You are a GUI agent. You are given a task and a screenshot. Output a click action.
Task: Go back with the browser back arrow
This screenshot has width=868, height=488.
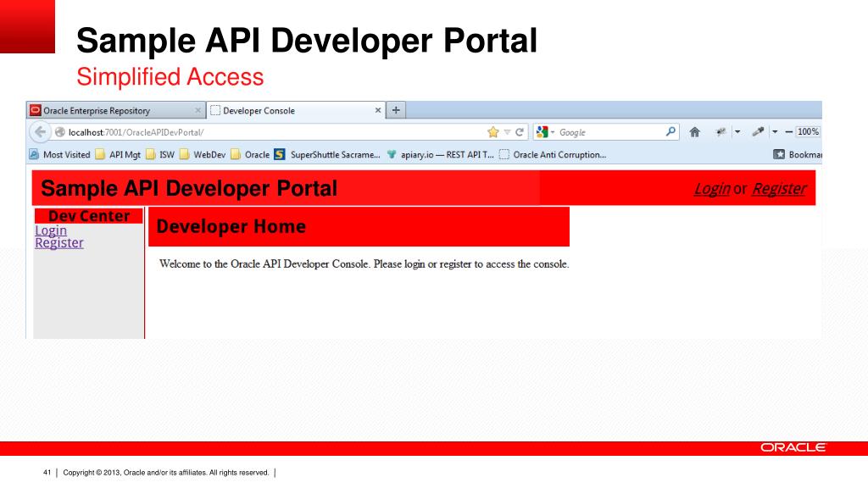pyautogui.click(x=40, y=132)
